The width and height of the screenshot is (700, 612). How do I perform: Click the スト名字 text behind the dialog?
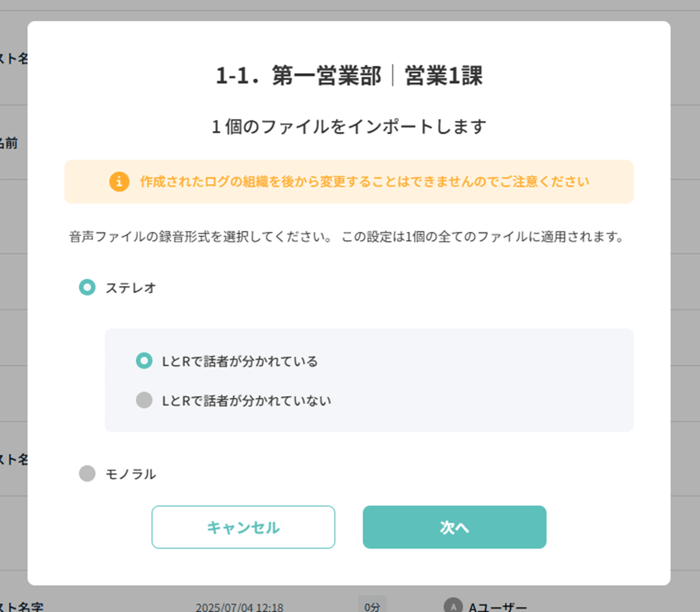click(x=22, y=607)
